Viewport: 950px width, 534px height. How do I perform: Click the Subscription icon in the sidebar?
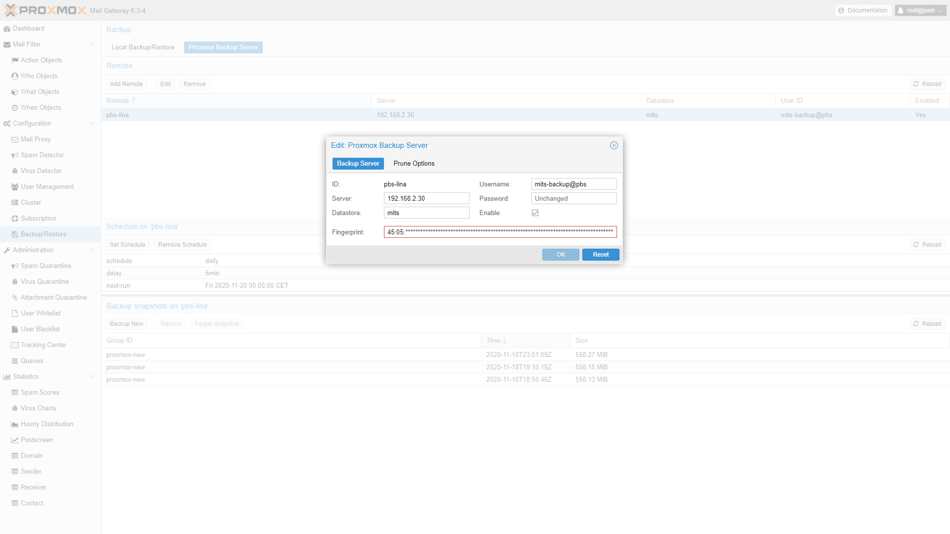[x=15, y=218]
